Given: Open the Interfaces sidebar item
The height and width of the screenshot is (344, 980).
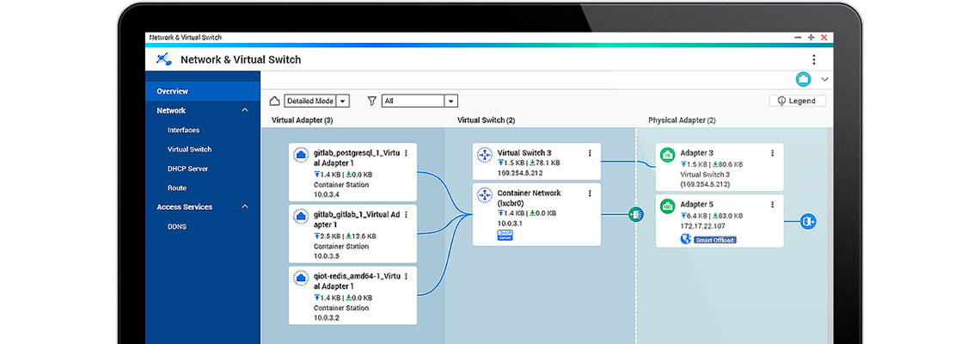Looking at the screenshot, I should pos(183,130).
